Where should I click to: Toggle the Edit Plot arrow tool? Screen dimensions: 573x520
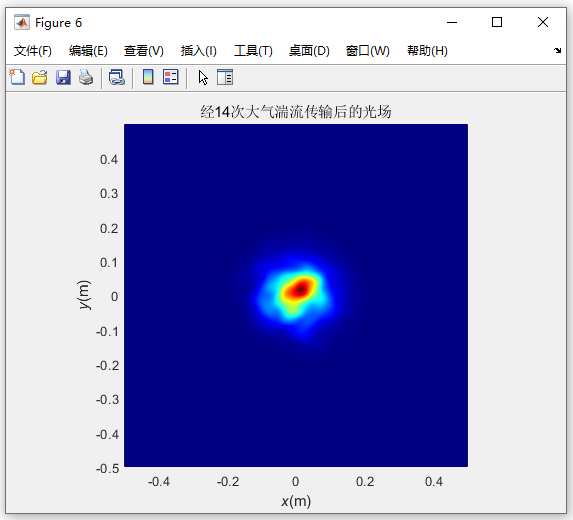click(x=203, y=78)
